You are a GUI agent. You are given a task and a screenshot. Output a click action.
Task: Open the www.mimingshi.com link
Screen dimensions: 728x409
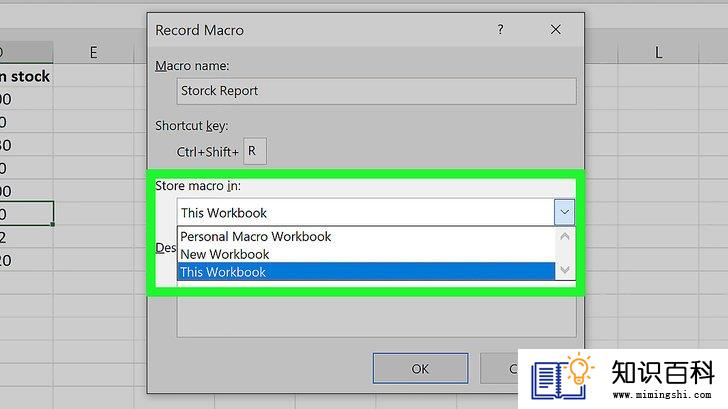662,395
